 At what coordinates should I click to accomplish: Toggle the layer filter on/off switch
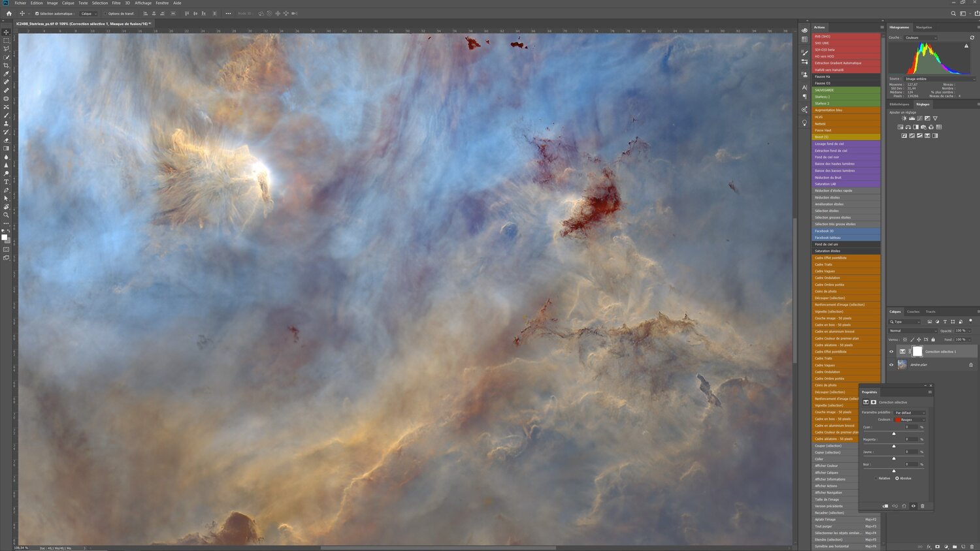pos(971,321)
